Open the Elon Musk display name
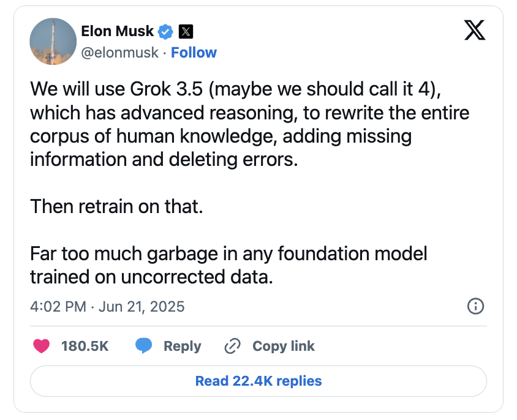 pyautogui.click(x=118, y=31)
